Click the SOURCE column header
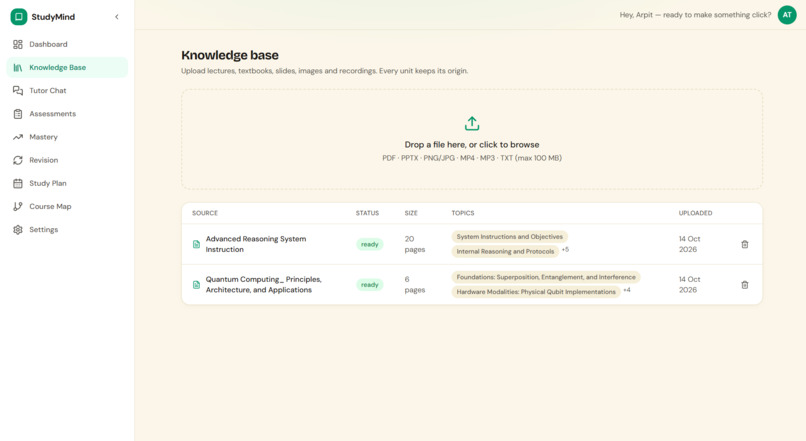 pyautogui.click(x=205, y=213)
